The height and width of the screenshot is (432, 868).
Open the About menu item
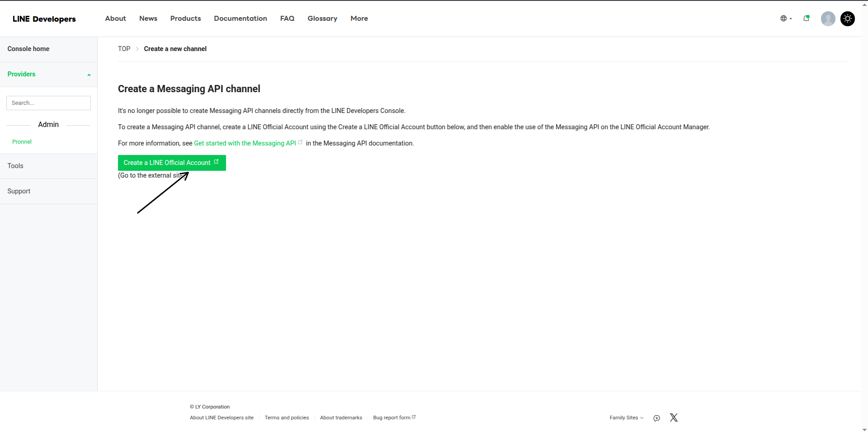[x=115, y=19]
